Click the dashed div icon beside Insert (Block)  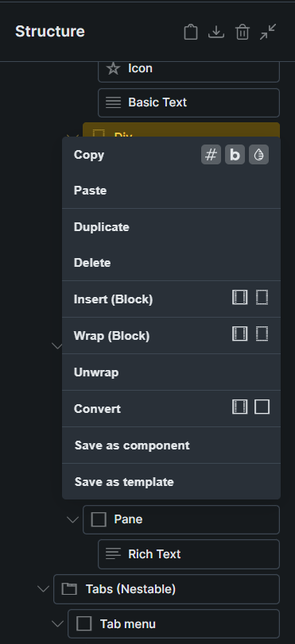tap(262, 297)
